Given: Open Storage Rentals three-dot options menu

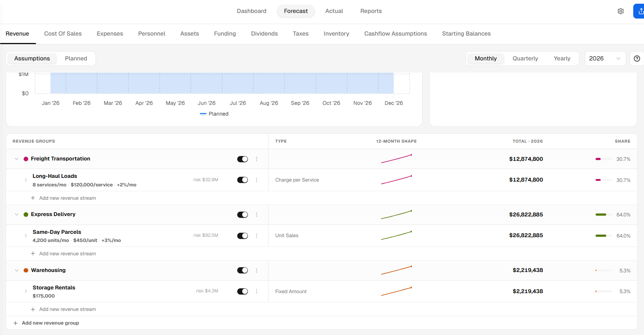Looking at the screenshot, I should pos(257,291).
